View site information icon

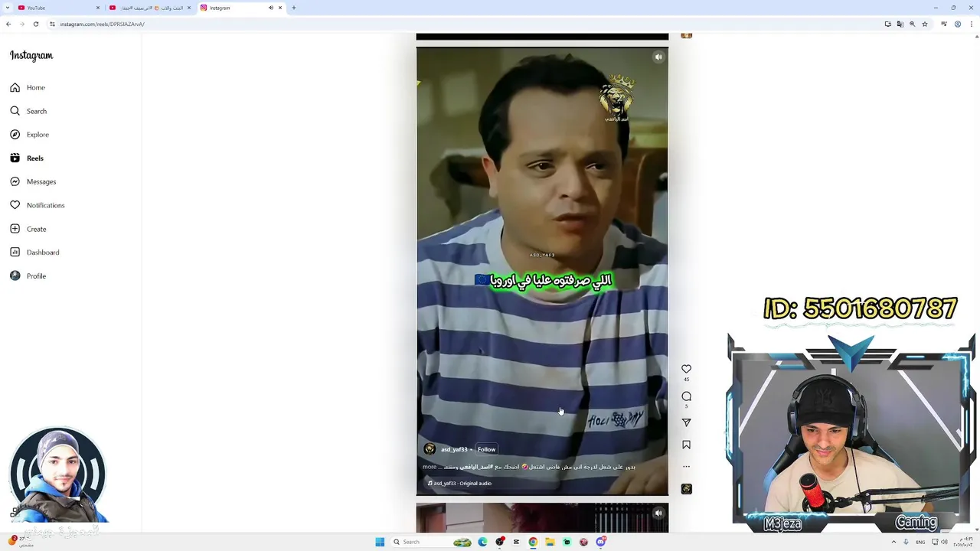click(x=52, y=24)
